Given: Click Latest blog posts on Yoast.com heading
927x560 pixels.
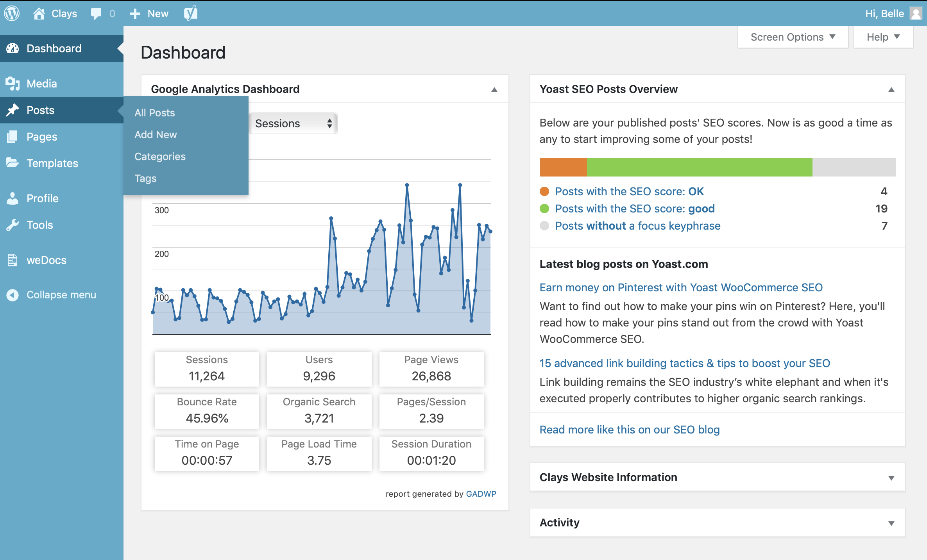Looking at the screenshot, I should pyautogui.click(x=624, y=264).
